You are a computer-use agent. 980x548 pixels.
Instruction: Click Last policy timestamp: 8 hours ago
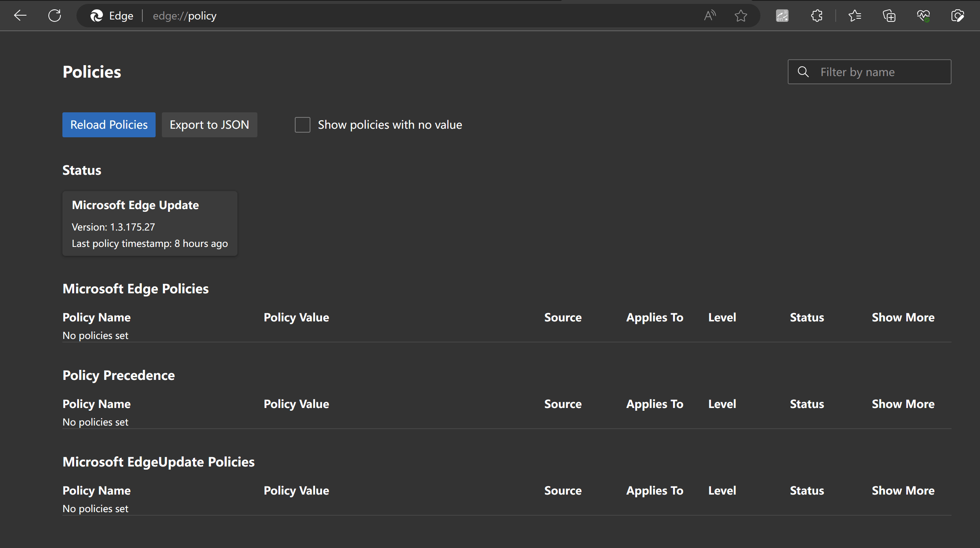[150, 243]
